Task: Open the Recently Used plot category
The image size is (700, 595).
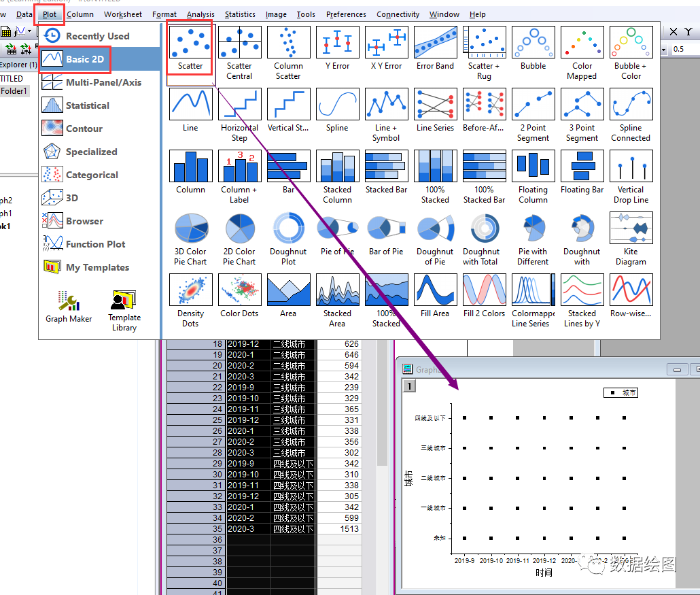Action: pos(99,36)
